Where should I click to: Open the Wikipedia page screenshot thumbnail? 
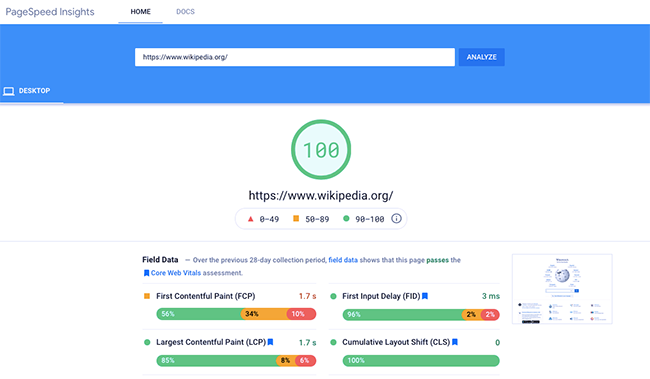562,289
